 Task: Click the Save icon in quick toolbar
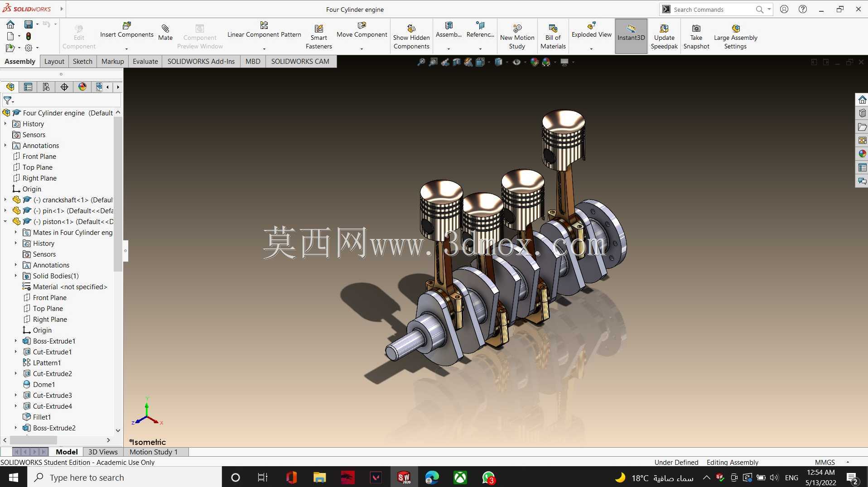click(29, 24)
